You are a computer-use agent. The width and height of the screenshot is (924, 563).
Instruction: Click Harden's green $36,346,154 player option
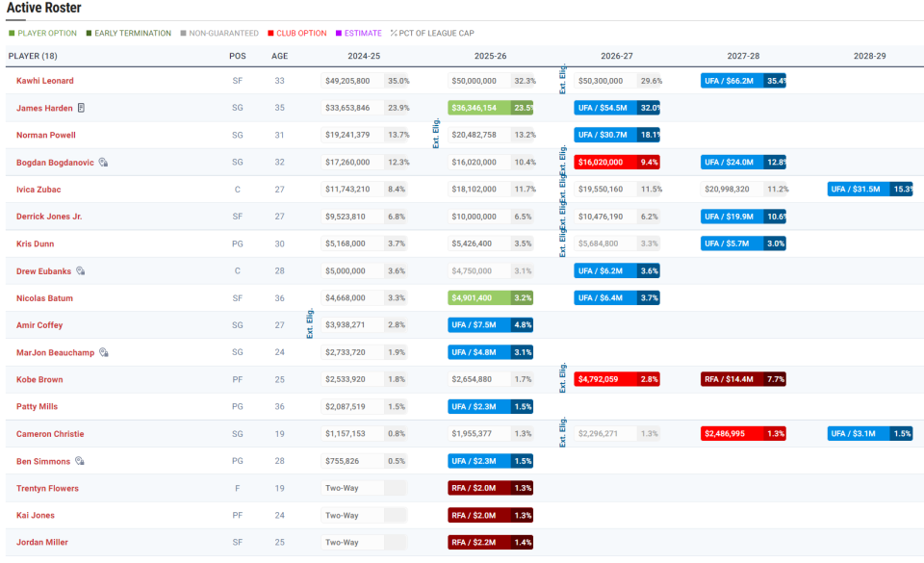490,108
